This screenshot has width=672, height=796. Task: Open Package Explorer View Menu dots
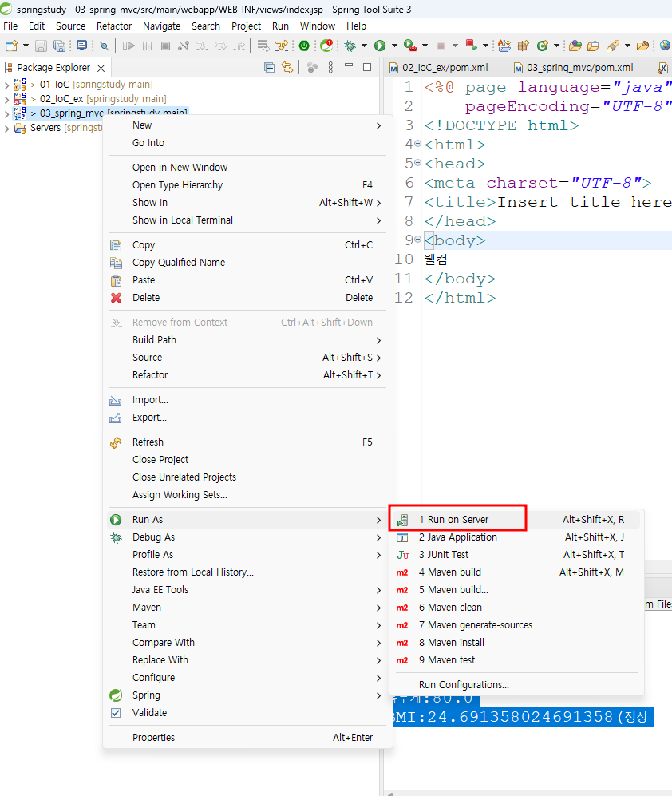pos(330,68)
